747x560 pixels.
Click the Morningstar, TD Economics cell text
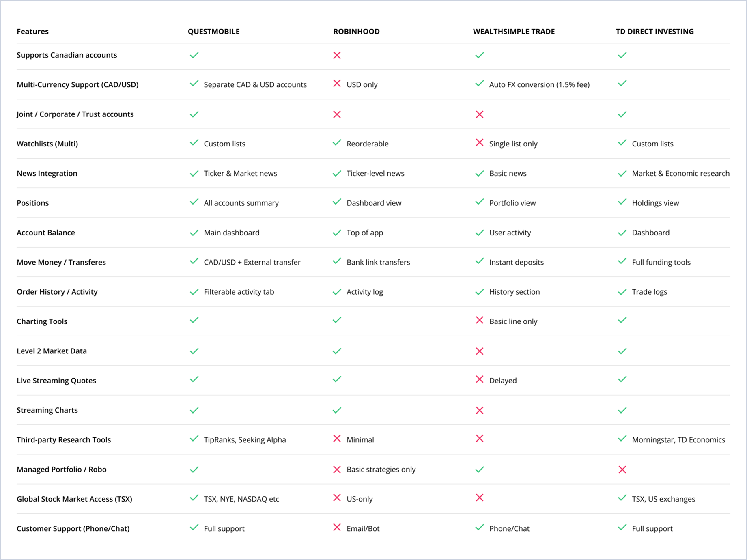[678, 440]
